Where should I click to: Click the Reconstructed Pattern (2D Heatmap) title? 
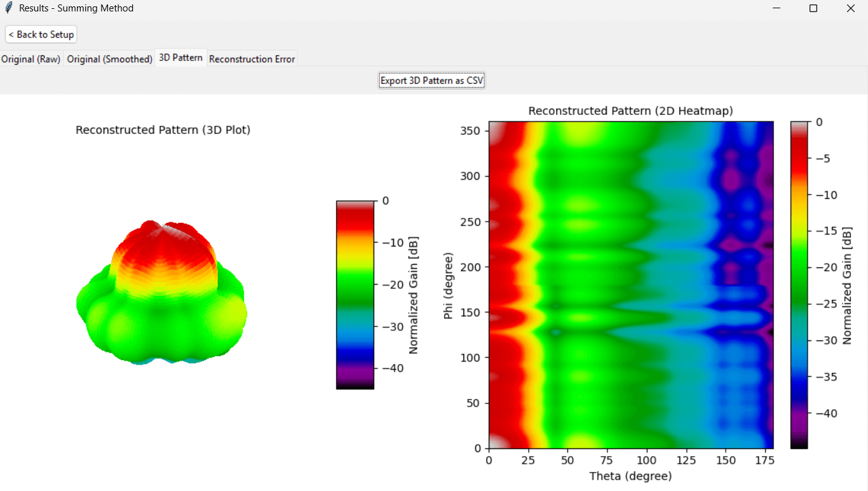[630, 111]
